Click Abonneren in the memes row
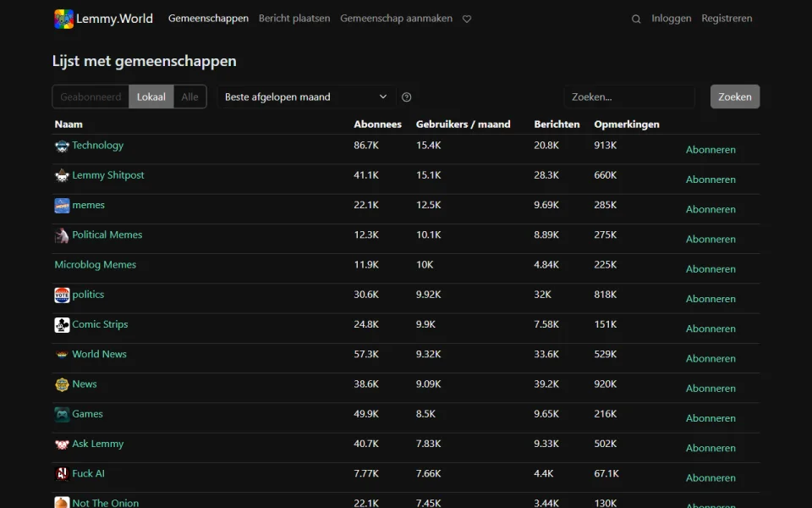This screenshot has width=812, height=508. 710,209
